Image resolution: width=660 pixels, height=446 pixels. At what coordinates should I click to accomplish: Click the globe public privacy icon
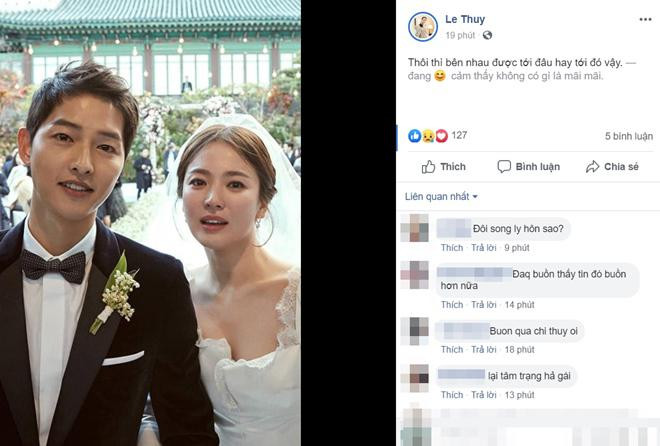(x=487, y=35)
